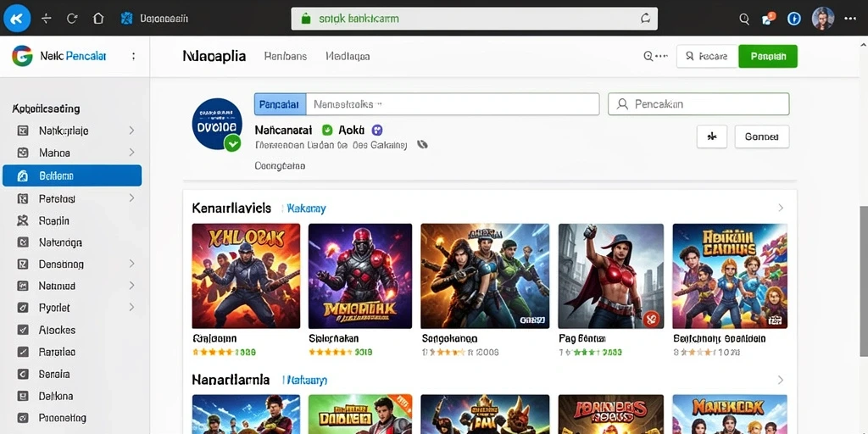
Task: Toggle the Atockes checkbox in sidebar
Action: coord(23,330)
